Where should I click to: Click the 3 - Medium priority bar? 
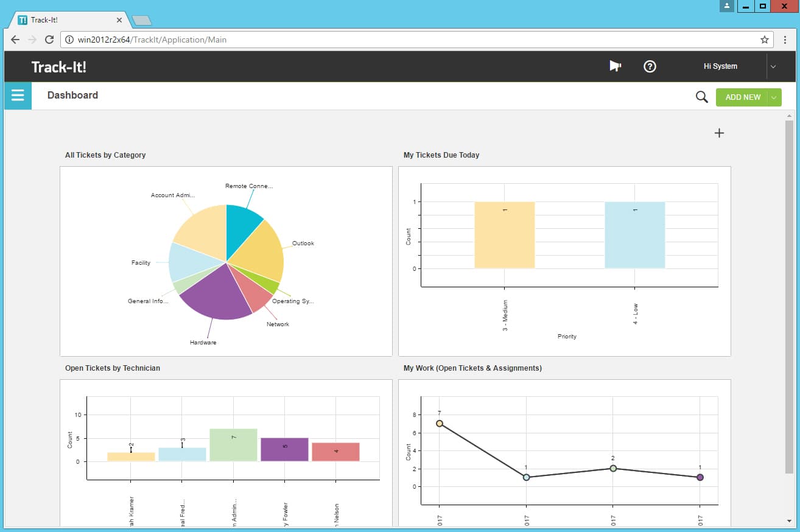tap(504, 235)
